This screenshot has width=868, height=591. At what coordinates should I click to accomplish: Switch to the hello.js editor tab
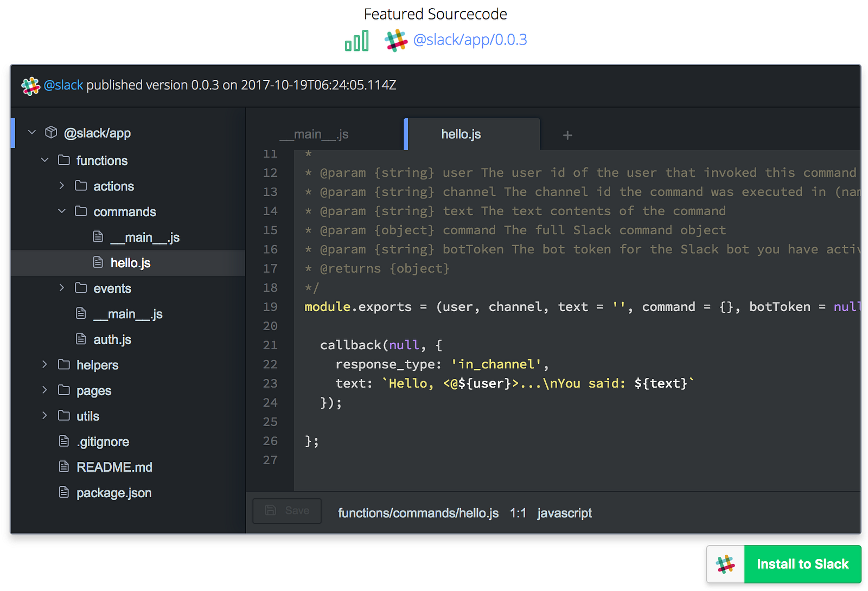click(472, 134)
